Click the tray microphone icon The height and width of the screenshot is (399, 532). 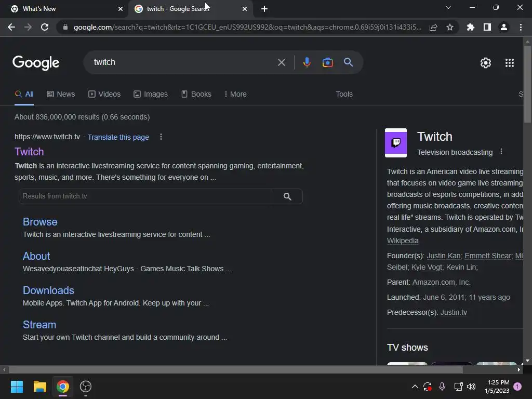442,387
